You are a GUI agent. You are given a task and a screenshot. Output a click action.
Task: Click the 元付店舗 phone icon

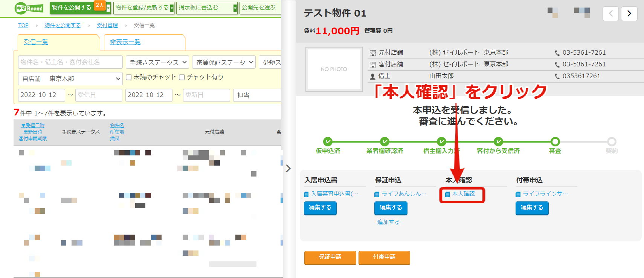click(557, 53)
